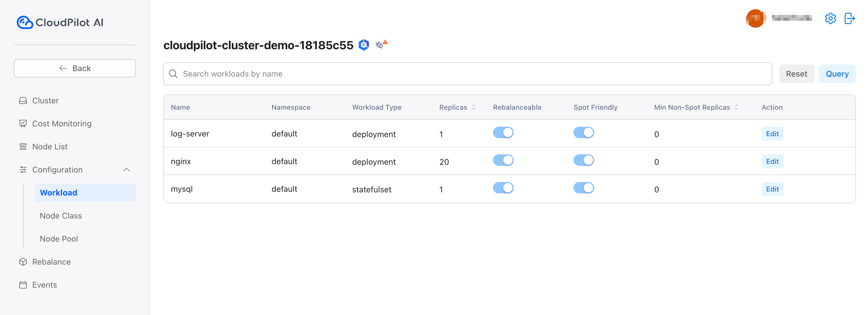The height and width of the screenshot is (315, 868).
Task: Click the workload search input field
Action: coord(404,73)
